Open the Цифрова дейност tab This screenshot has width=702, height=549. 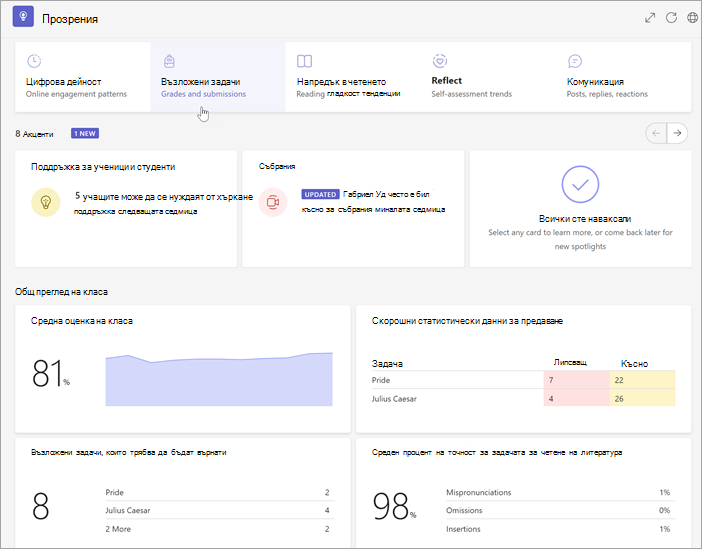[x=83, y=77]
